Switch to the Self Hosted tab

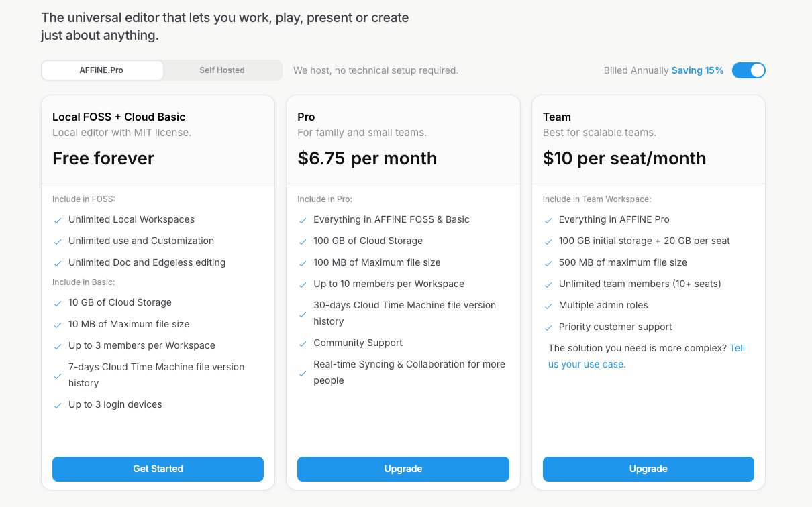pyautogui.click(x=221, y=70)
